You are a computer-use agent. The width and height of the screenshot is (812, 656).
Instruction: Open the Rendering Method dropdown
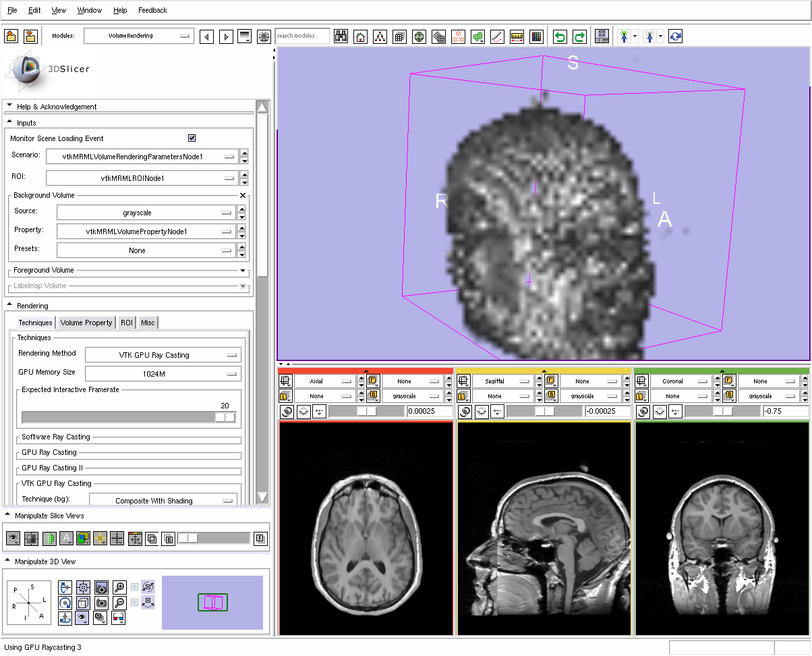pyautogui.click(x=163, y=355)
